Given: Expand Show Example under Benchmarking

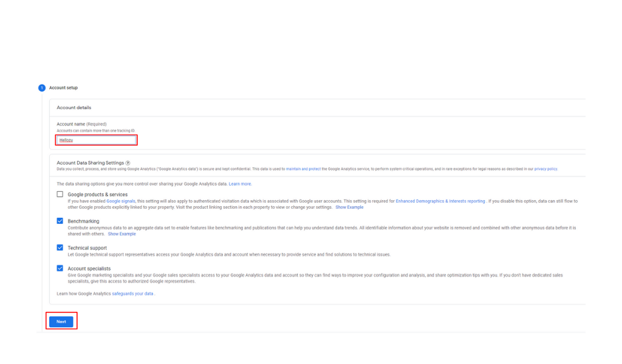Looking at the screenshot, I should tap(121, 234).
